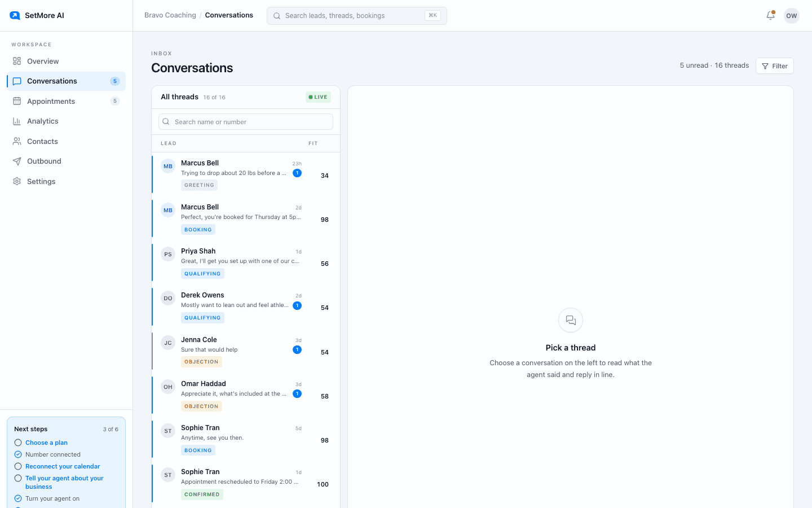
Task: Tick the Tell your agent step circle
Action: 18,478
